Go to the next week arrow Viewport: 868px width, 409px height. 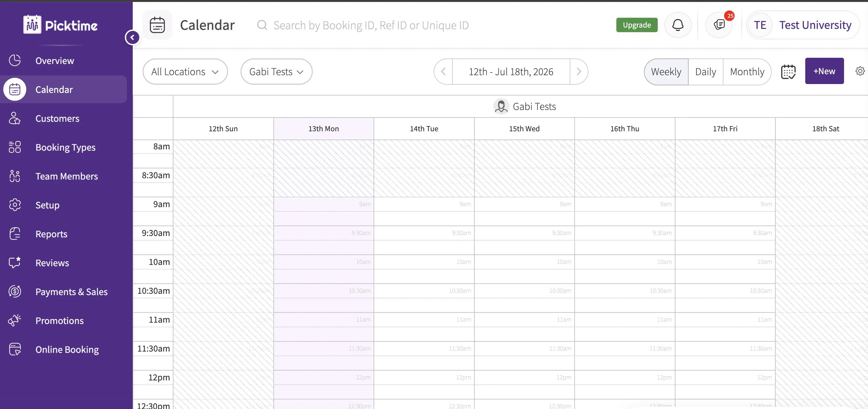579,72
